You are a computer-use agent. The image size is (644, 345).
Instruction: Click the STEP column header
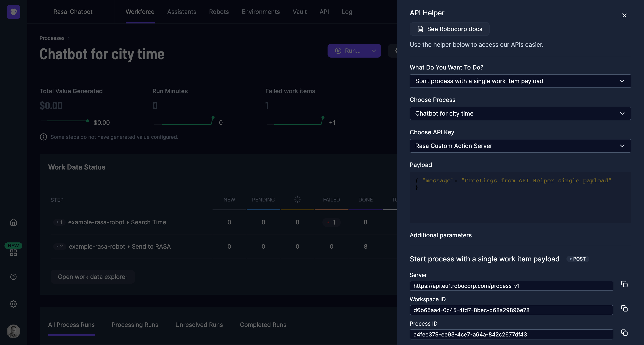[57, 200]
